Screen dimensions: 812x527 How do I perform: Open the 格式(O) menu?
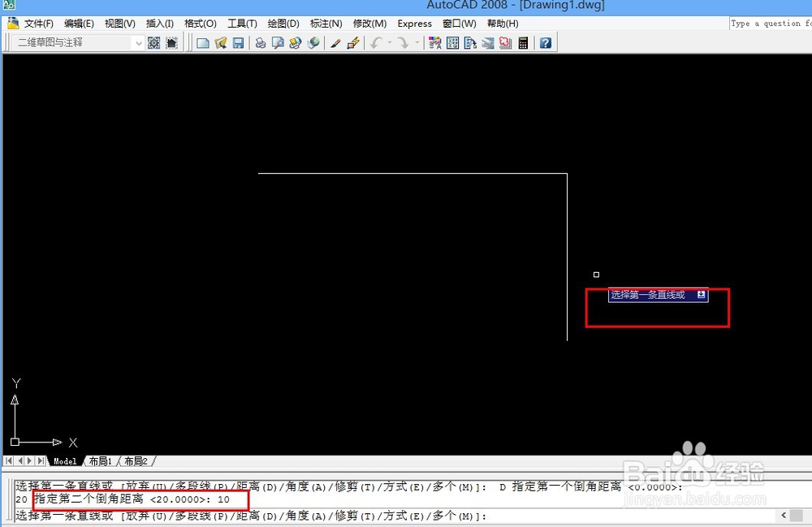coord(201,24)
